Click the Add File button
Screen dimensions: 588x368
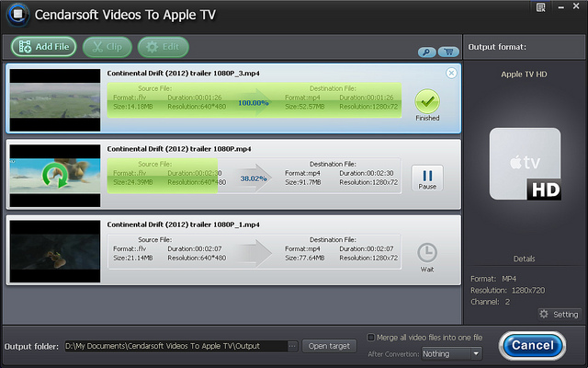tap(43, 47)
